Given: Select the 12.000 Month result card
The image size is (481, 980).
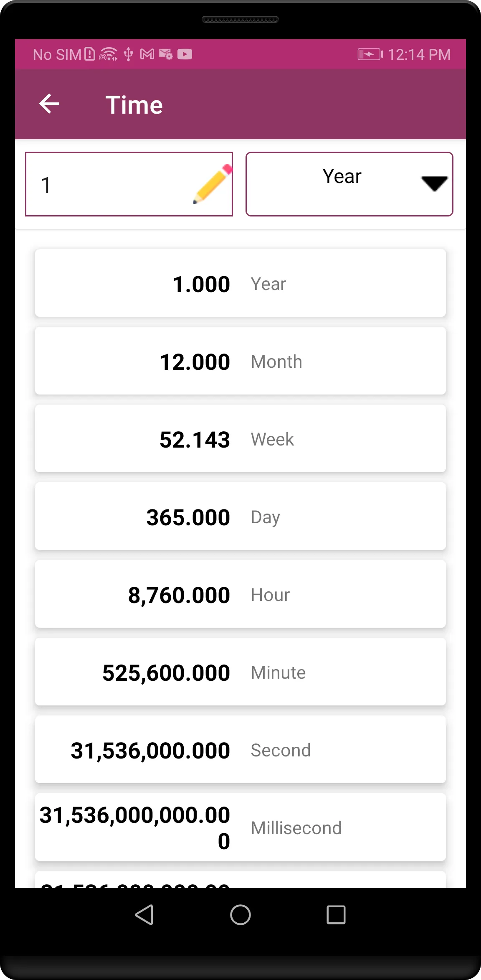Looking at the screenshot, I should (x=240, y=361).
